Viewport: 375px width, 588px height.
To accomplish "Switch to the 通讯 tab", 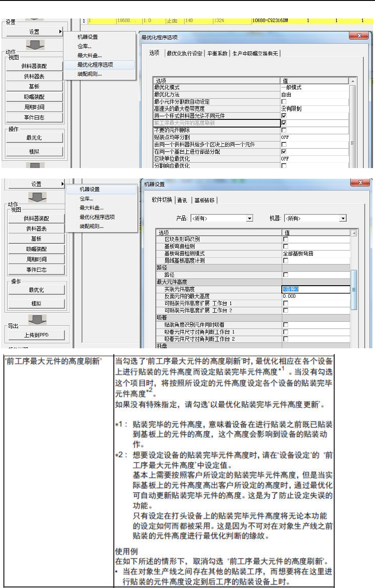I will (x=182, y=200).
